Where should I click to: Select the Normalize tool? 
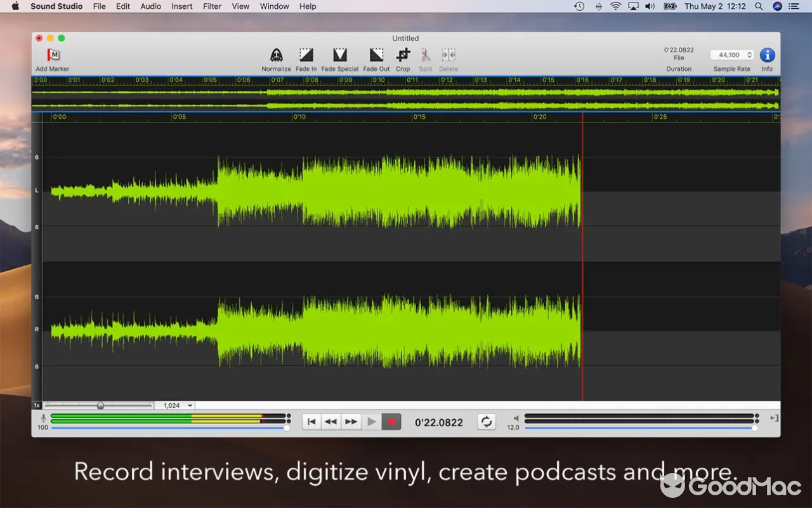(x=276, y=56)
